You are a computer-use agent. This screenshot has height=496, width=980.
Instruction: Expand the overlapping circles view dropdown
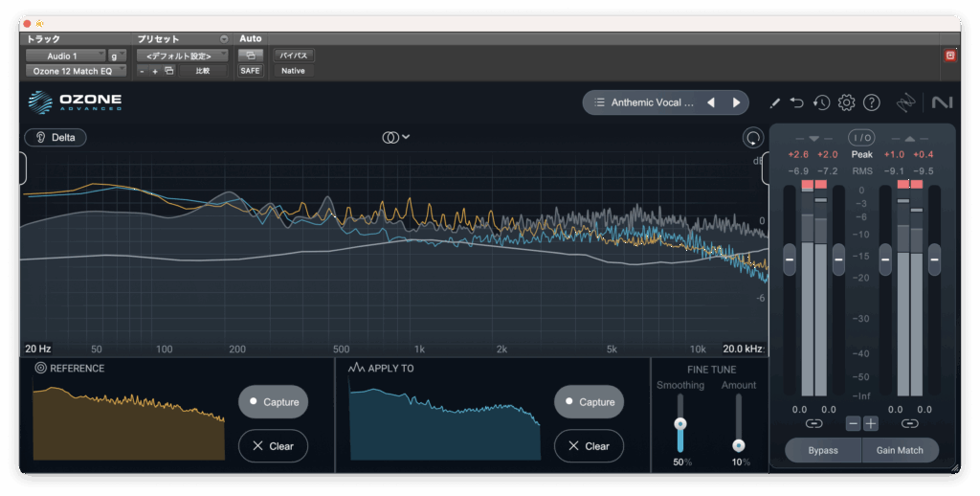pyautogui.click(x=395, y=137)
